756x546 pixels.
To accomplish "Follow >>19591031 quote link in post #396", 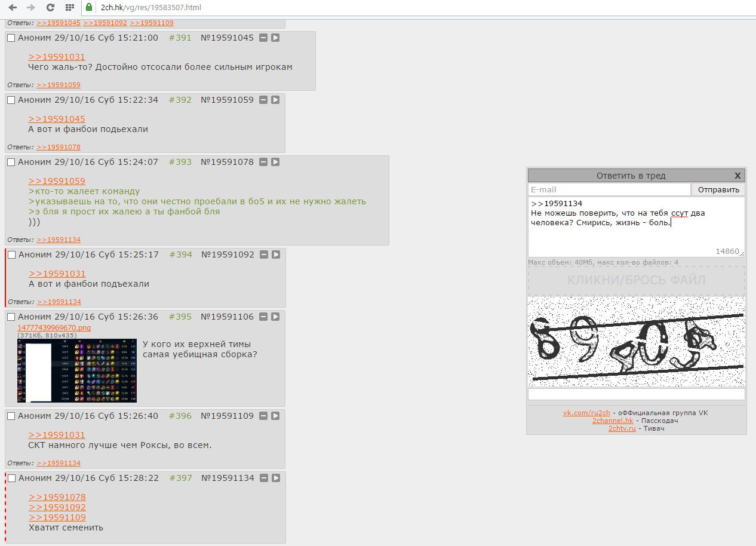I will (57, 435).
